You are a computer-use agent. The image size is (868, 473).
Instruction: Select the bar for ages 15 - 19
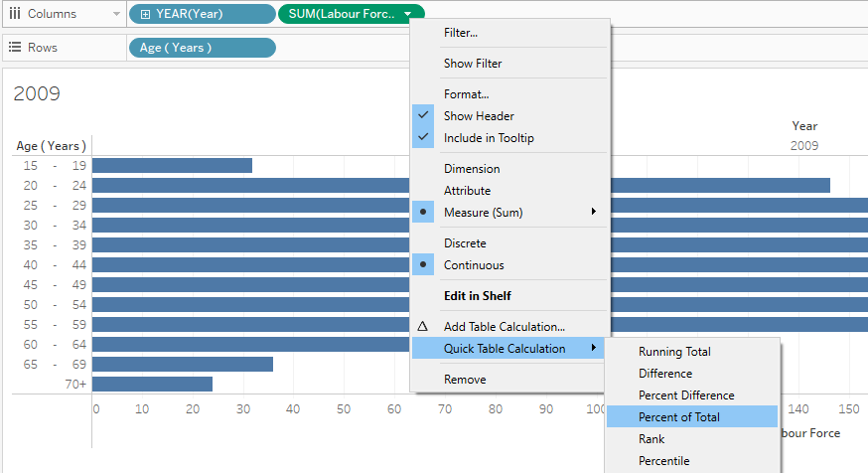[172, 165]
